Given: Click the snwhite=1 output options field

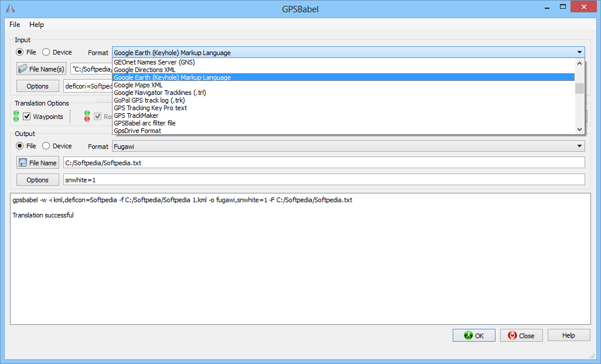Looking at the screenshot, I should (x=324, y=180).
